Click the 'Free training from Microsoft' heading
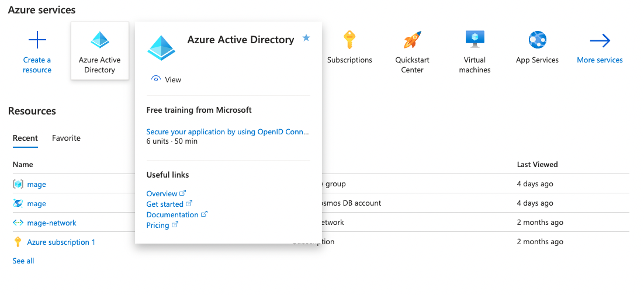 tap(199, 110)
